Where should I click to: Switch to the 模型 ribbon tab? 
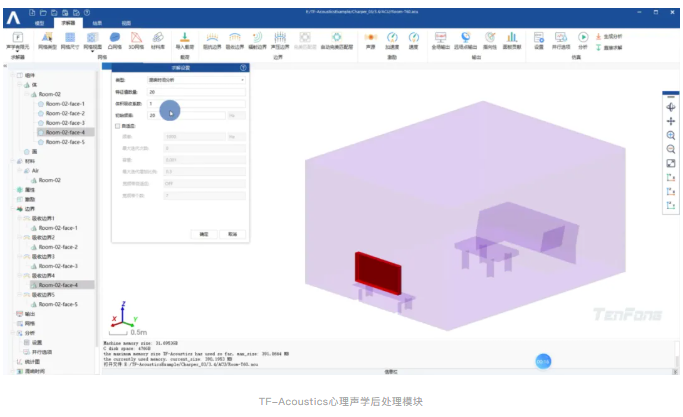[x=39, y=23]
